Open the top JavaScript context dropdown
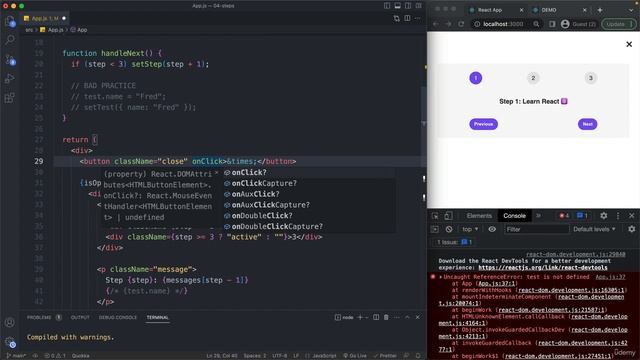This screenshot has width=640, height=360. click(470, 229)
